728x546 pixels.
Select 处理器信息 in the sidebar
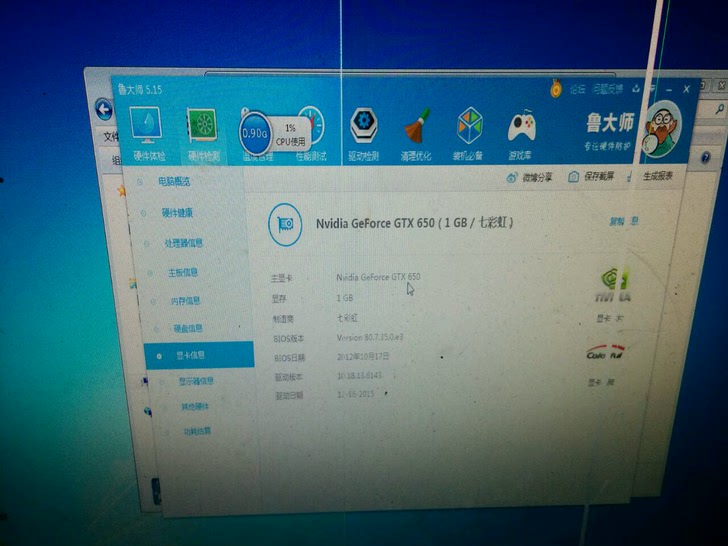[184, 243]
